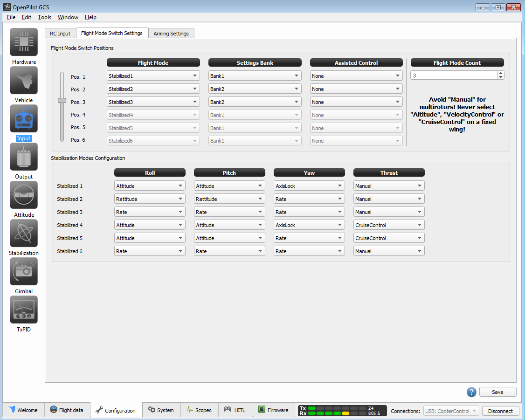Click the Flight Mode Count number field

(x=453, y=76)
